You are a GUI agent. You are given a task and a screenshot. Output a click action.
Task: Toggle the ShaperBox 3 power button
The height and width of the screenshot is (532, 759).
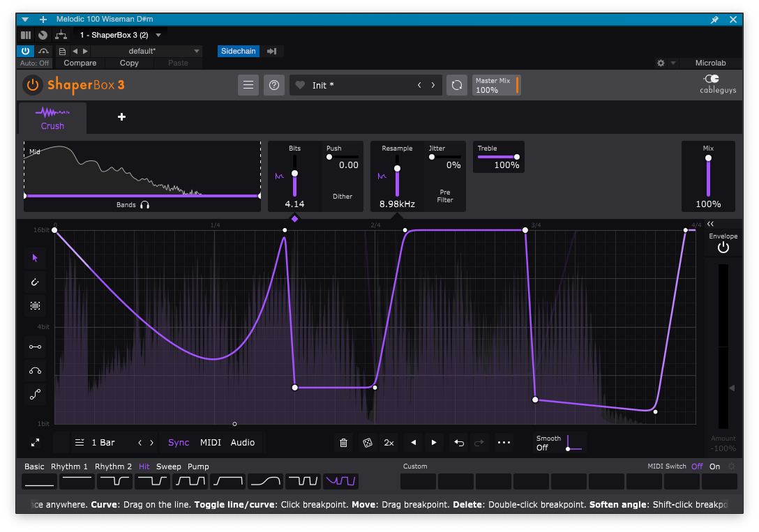pos(32,85)
